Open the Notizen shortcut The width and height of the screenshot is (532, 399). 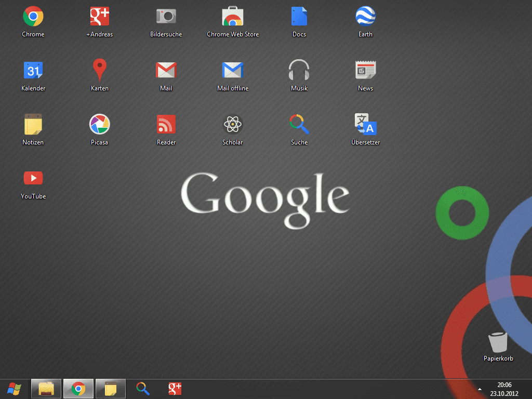point(33,125)
